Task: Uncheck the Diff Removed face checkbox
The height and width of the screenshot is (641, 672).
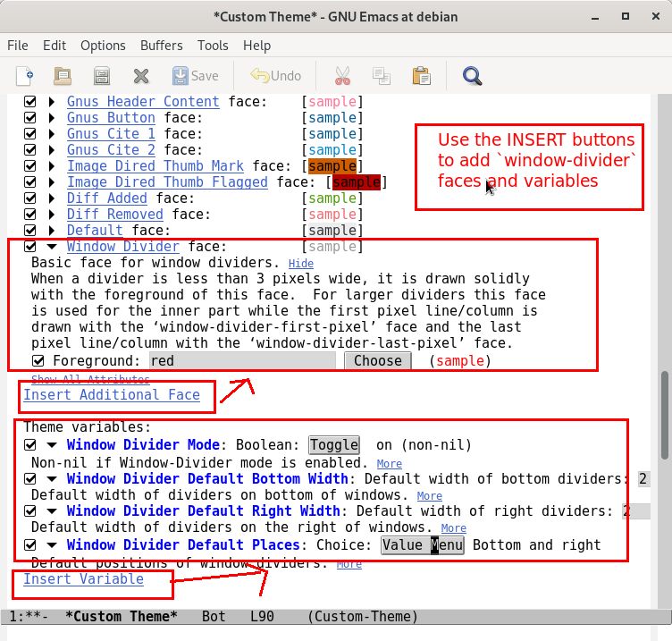Action: click(30, 214)
